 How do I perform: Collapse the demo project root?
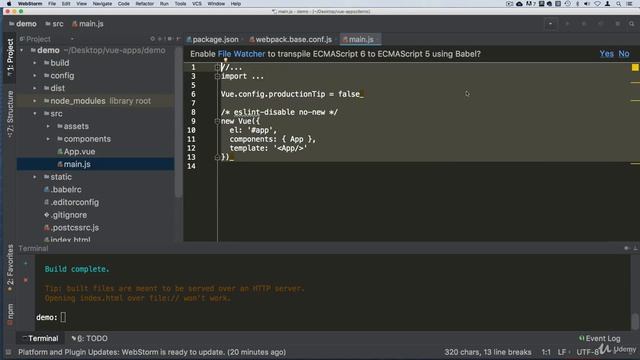(x=22, y=51)
